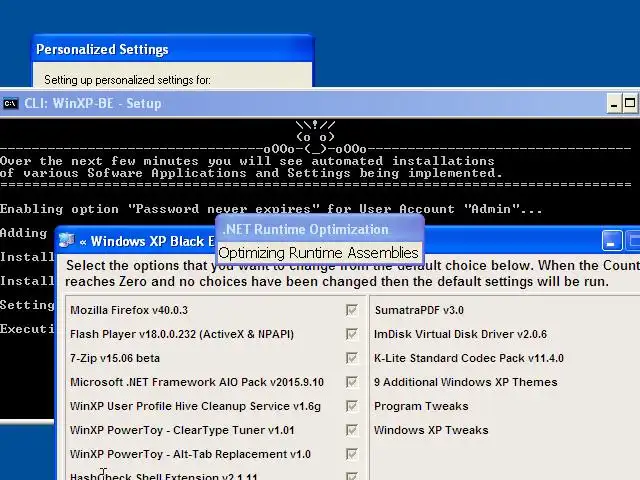This screenshot has height=480, width=640.
Task: Click WinXP PowerToy - Alt-Tab Replacement label
Action: pos(190,454)
